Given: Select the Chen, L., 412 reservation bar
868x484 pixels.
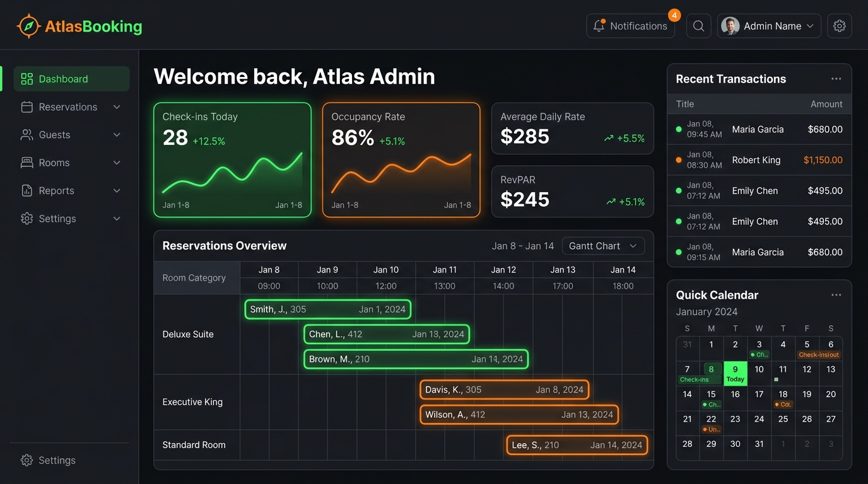Looking at the screenshot, I should click(387, 334).
